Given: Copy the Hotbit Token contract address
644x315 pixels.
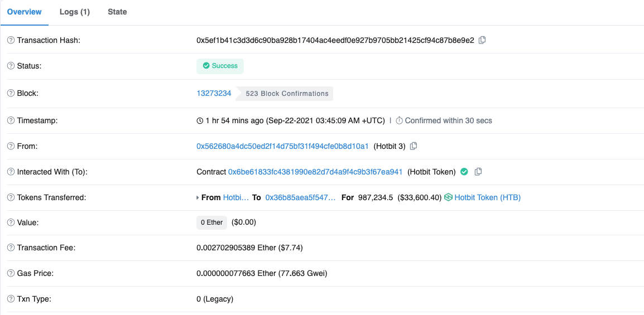Looking at the screenshot, I should pyautogui.click(x=478, y=172).
